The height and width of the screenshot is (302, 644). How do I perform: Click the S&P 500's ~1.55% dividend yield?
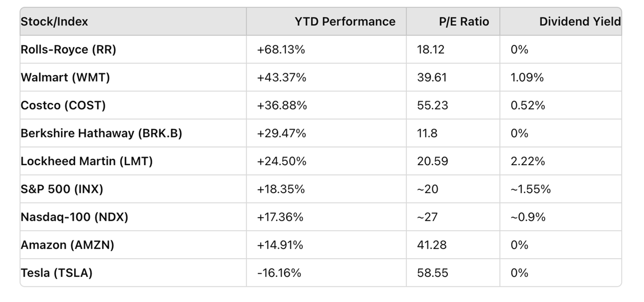click(x=530, y=189)
